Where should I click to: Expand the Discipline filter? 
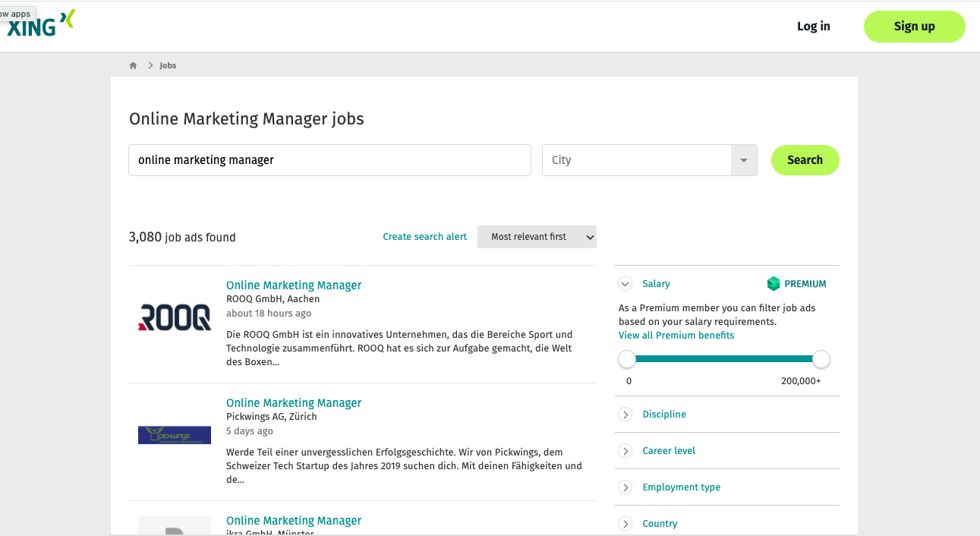tap(625, 415)
